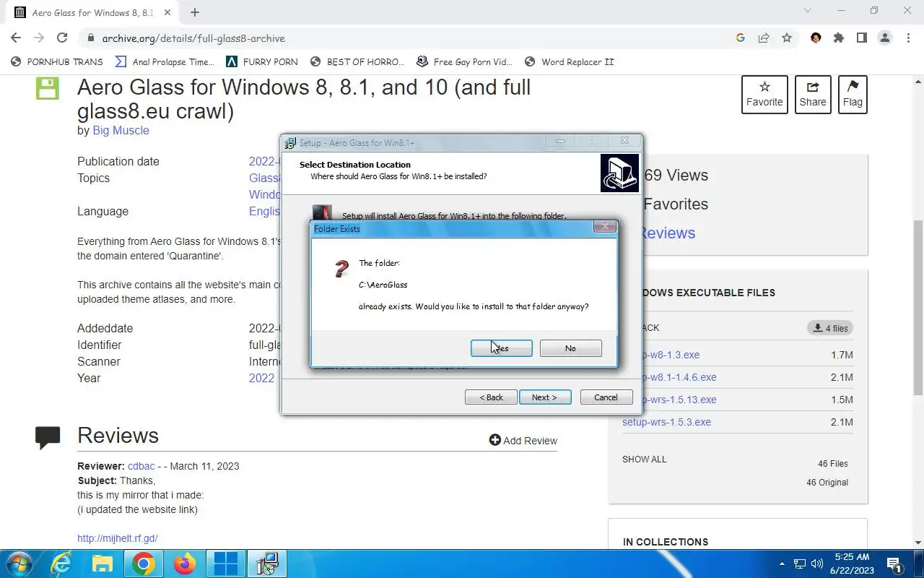
Task: Open BEST OF HORRO... bookmark
Action: pos(357,62)
